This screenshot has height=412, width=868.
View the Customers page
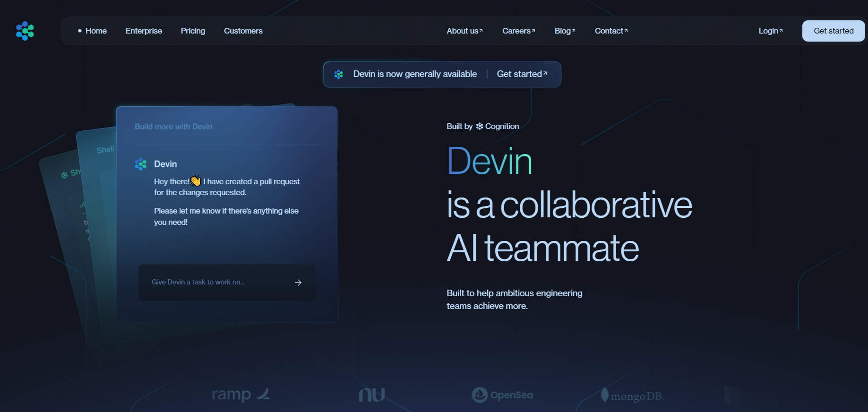(243, 31)
